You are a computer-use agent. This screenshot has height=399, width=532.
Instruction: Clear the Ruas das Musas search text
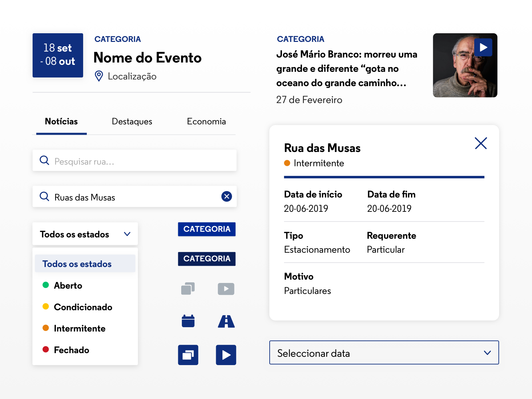227,197
